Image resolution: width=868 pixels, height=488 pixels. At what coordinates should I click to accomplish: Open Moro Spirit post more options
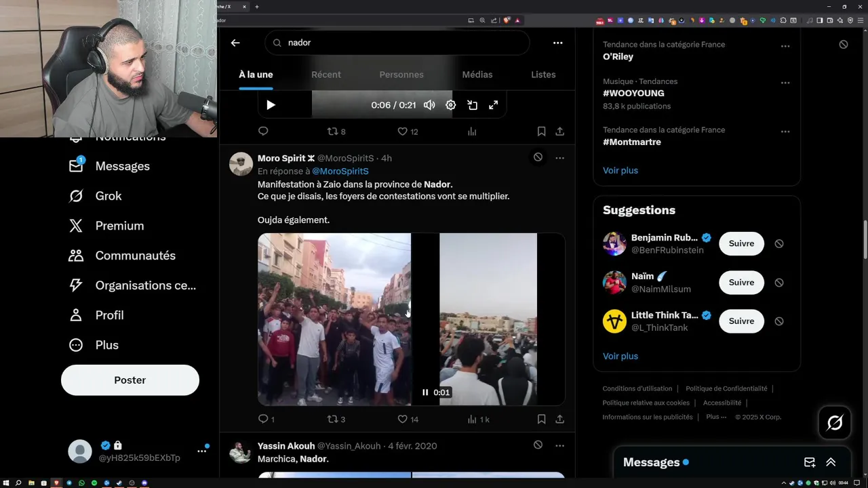pyautogui.click(x=559, y=157)
